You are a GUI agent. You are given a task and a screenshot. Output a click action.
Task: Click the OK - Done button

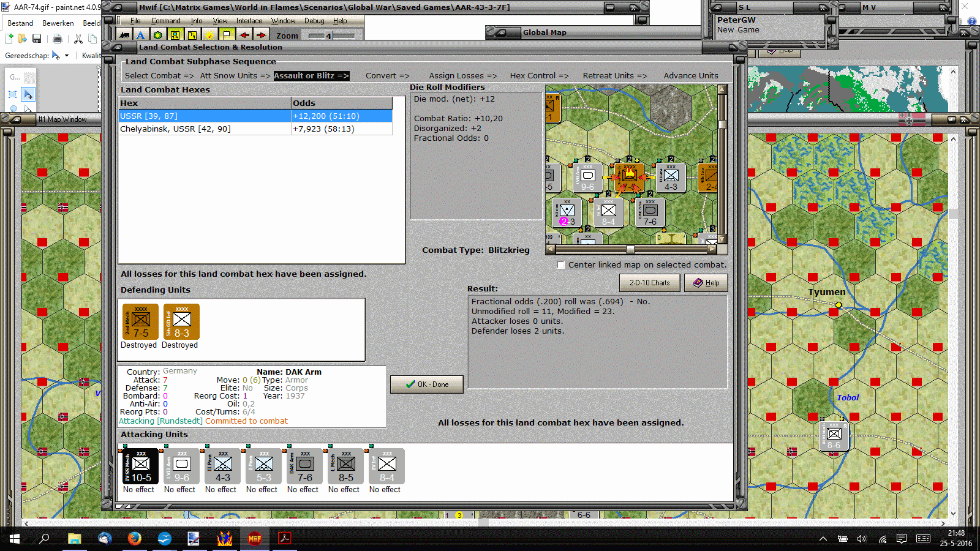[x=426, y=384]
